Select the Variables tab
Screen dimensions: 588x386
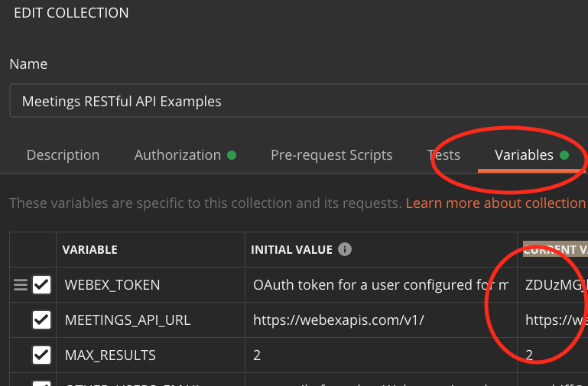click(x=531, y=155)
